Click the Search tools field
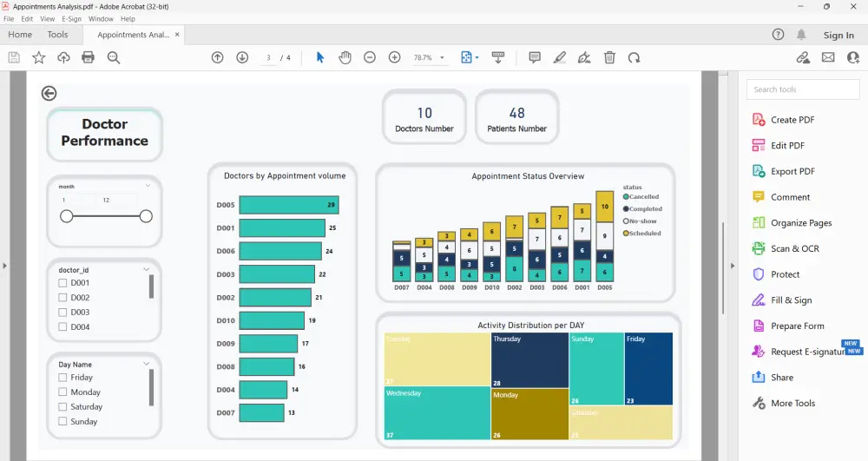The height and width of the screenshot is (461, 868). [803, 89]
